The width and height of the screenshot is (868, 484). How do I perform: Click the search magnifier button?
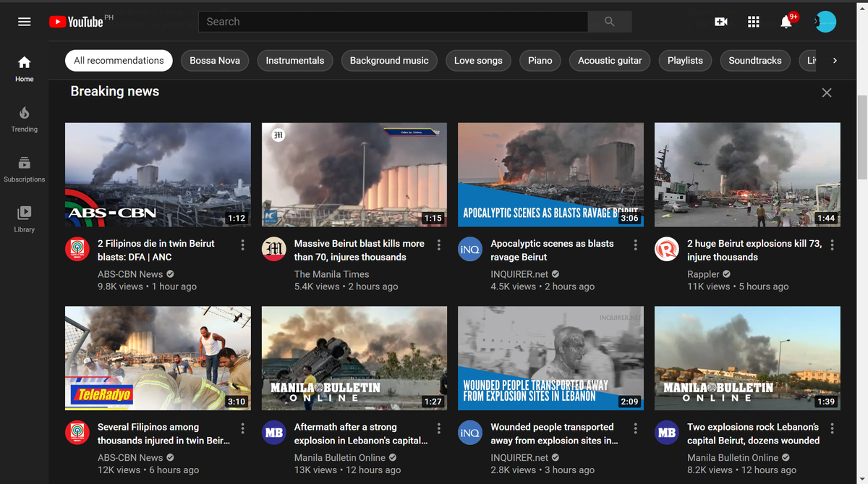(610, 22)
